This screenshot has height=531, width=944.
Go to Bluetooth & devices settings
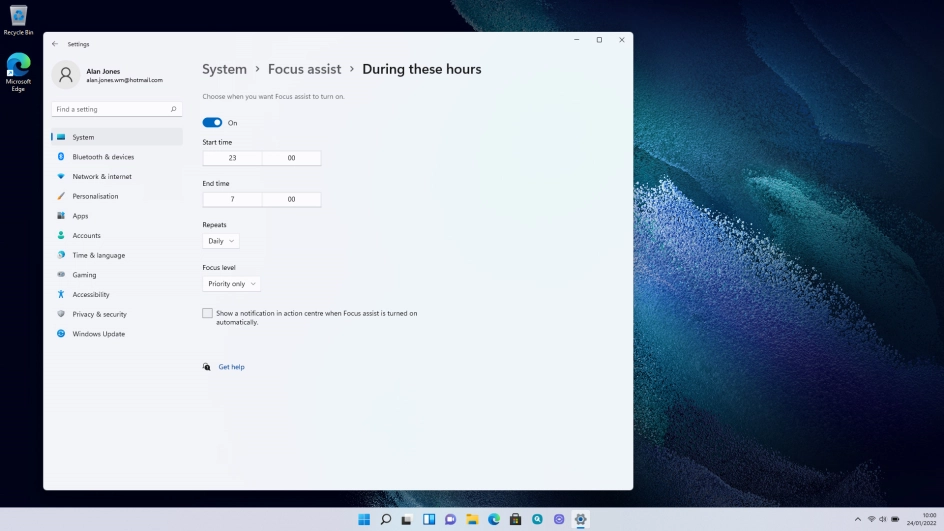(x=103, y=157)
